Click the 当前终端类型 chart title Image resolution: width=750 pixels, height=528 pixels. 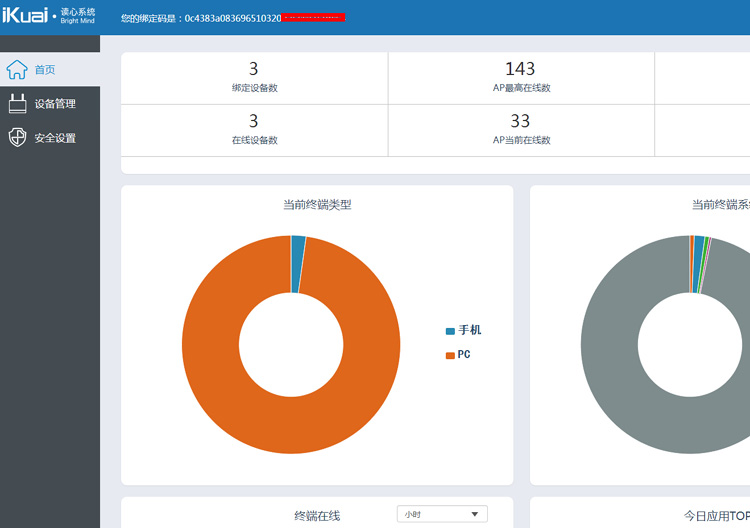click(317, 205)
